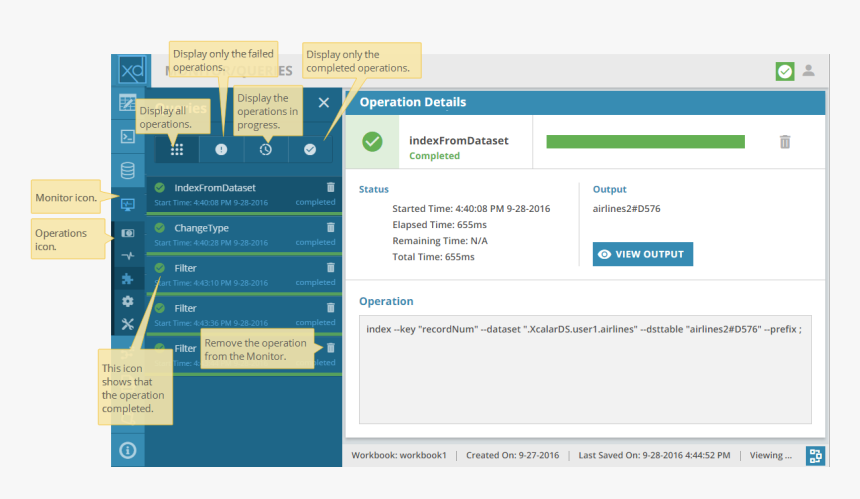Click the indexFromDataset green progress bar
Viewport: 860px width, 499px height.
click(x=645, y=142)
